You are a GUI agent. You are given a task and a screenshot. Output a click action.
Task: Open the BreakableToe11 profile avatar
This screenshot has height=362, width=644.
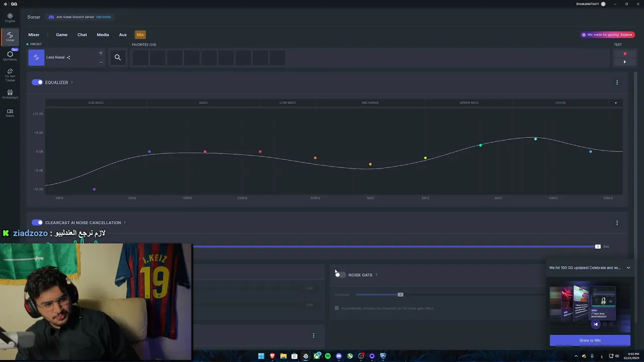point(603,4)
